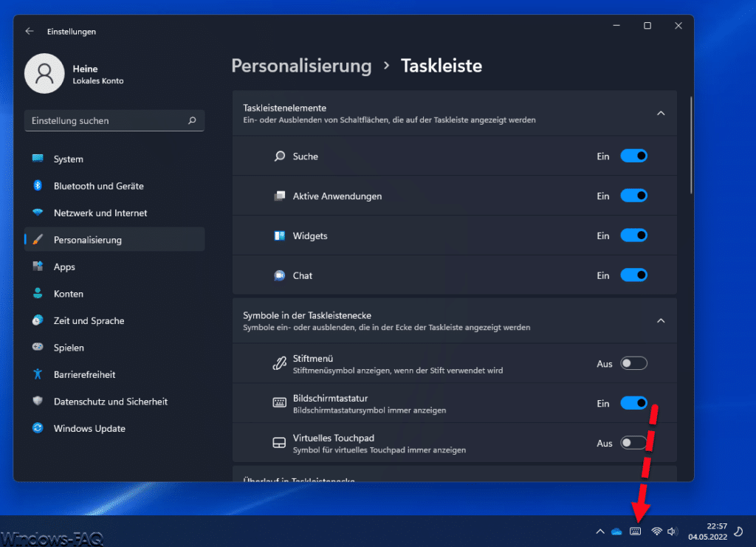756x547 pixels.
Task: Click the Aktive Anwendungen row icon
Action: [280, 196]
